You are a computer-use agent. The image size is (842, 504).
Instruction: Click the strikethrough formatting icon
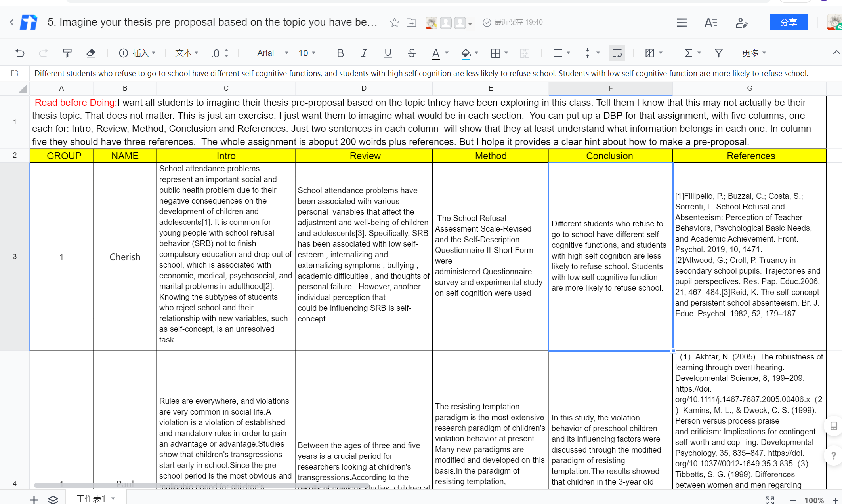[x=412, y=53]
